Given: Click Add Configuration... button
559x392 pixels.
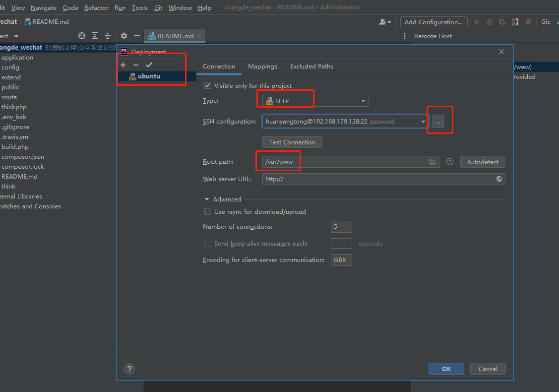Looking at the screenshot, I should tap(434, 22).
